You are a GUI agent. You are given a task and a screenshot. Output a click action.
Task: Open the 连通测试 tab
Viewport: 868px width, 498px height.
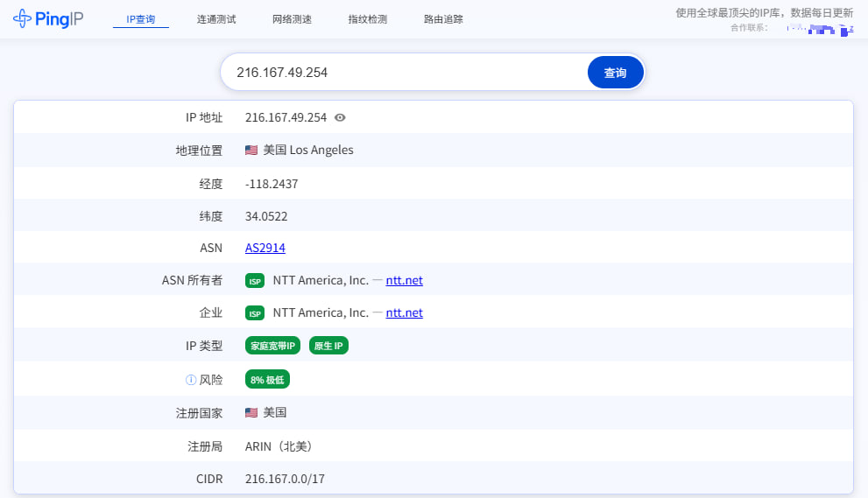pyautogui.click(x=216, y=19)
